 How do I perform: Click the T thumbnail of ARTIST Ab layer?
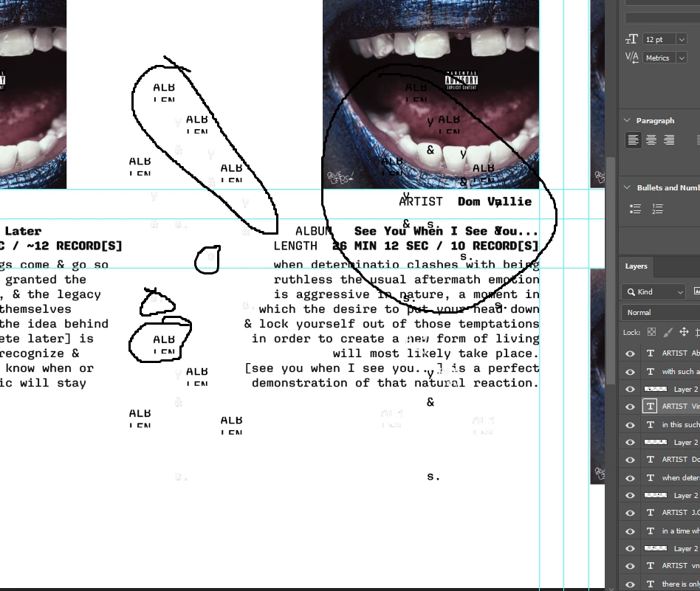[x=651, y=353]
